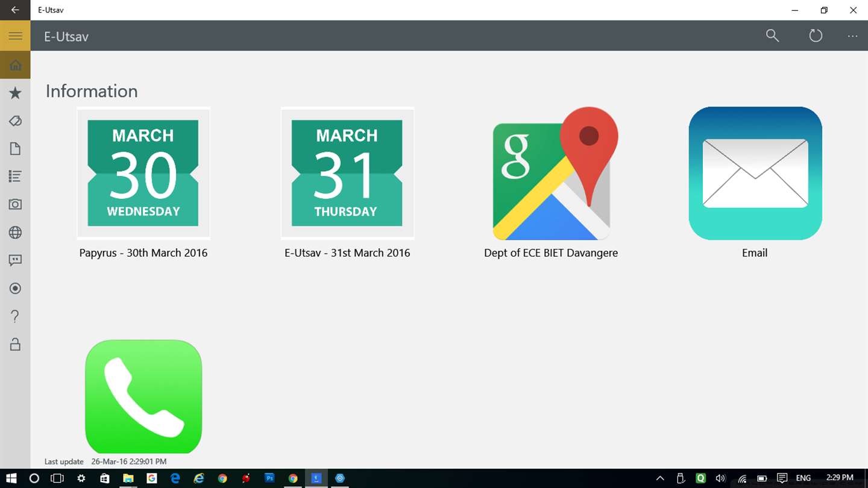
Task: Select the tag icon in sidebar
Action: (15, 121)
